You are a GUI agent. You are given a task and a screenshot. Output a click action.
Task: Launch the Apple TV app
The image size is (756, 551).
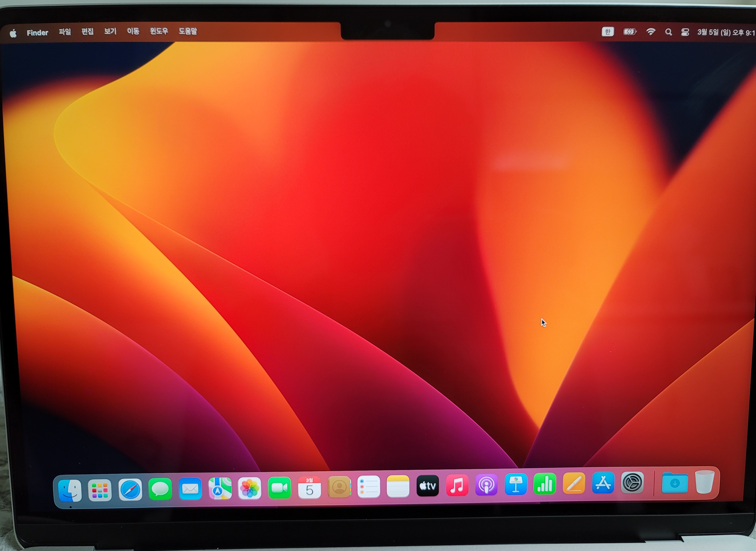point(428,486)
